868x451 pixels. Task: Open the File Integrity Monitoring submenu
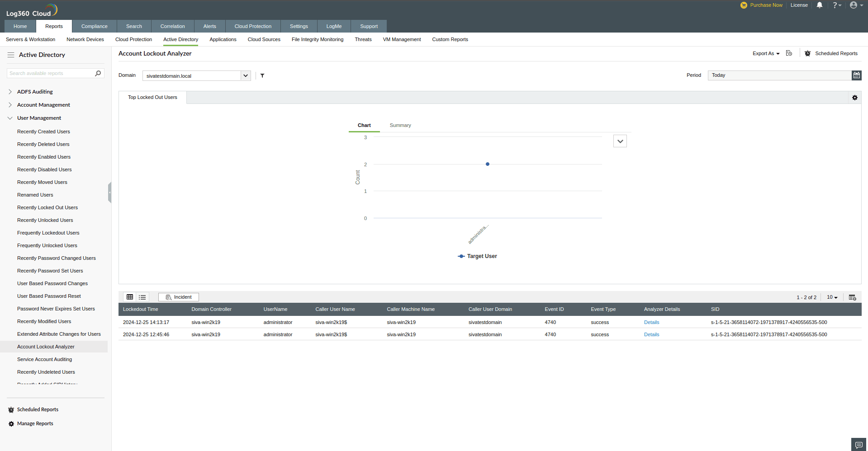[318, 39]
